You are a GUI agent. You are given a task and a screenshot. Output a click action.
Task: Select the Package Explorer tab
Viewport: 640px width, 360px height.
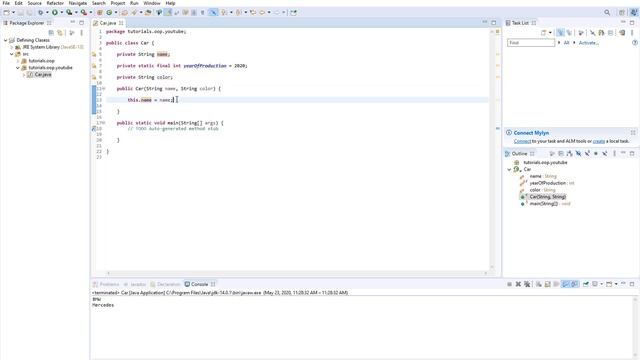[x=27, y=23]
